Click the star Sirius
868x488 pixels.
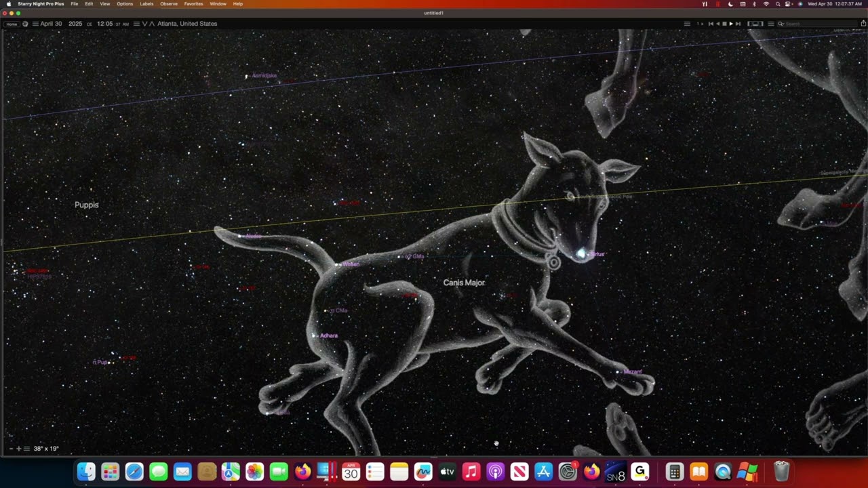pyautogui.click(x=581, y=253)
